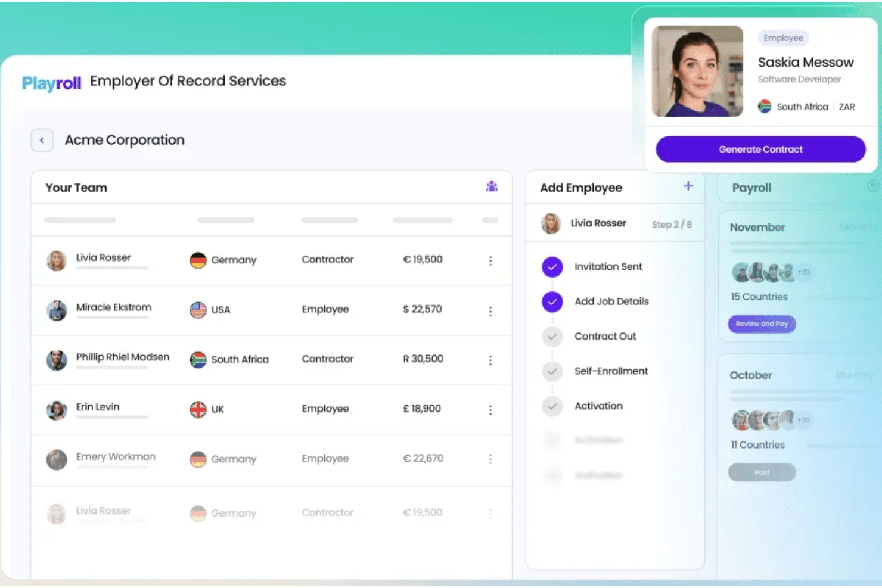Click Contractor in Phillip Rhiel Madsen's row
The height and width of the screenshot is (588, 882).
click(327, 359)
